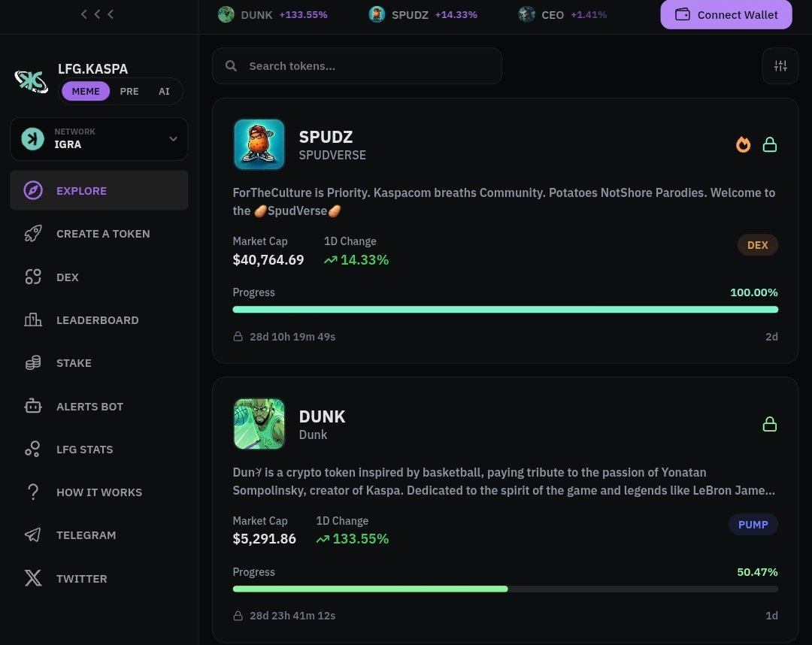This screenshot has height=645, width=812.
Task: Click the rocket icon for Create a Token
Action: (x=32, y=234)
